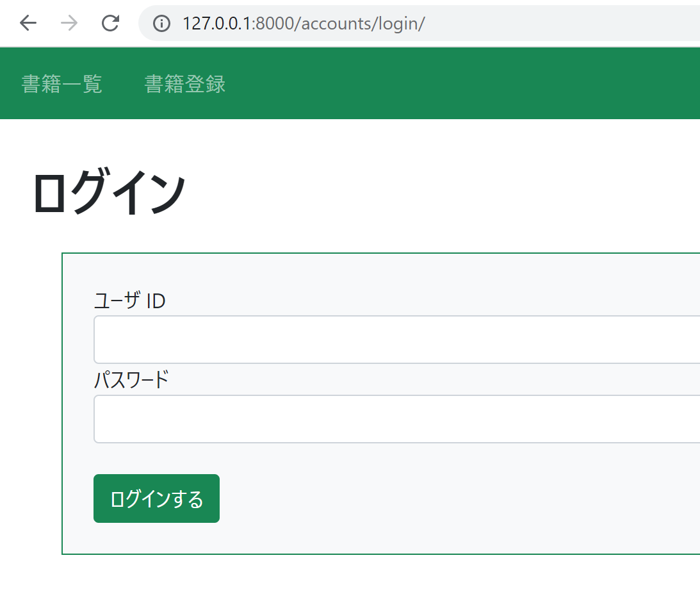Click into the ユーザ ID text field
This screenshot has height=601, width=700.
pyautogui.click(x=397, y=340)
